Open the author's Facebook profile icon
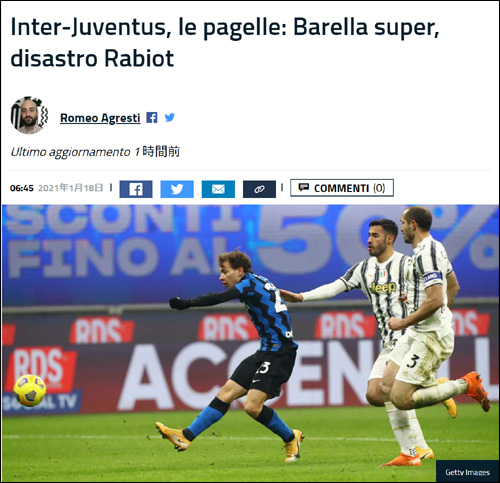500x483 pixels. coord(152,118)
